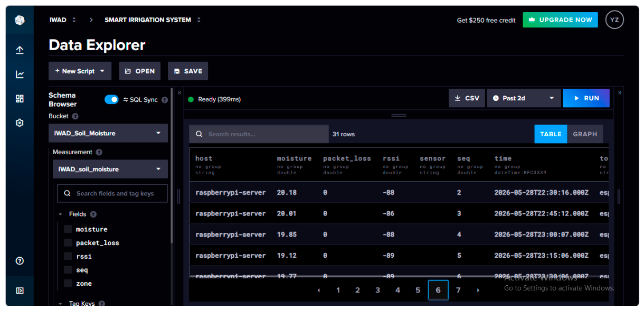Collapse the Schema Browser panel arrow
The height and width of the screenshot is (310, 644).
(x=180, y=92)
